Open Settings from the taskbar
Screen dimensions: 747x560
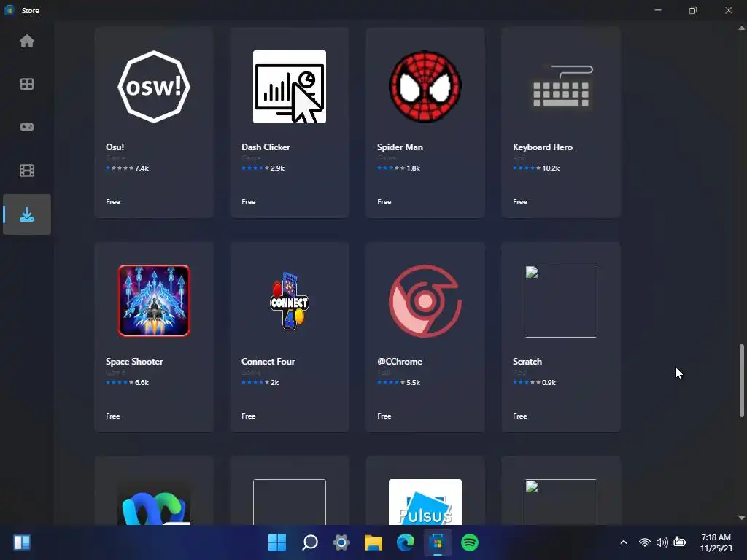point(341,542)
